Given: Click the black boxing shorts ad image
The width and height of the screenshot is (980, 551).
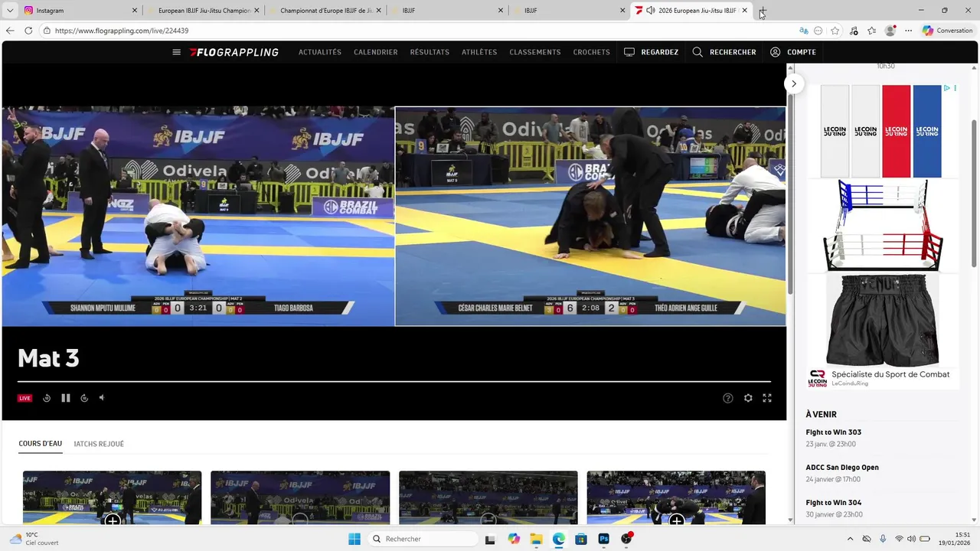Looking at the screenshot, I should (x=884, y=320).
